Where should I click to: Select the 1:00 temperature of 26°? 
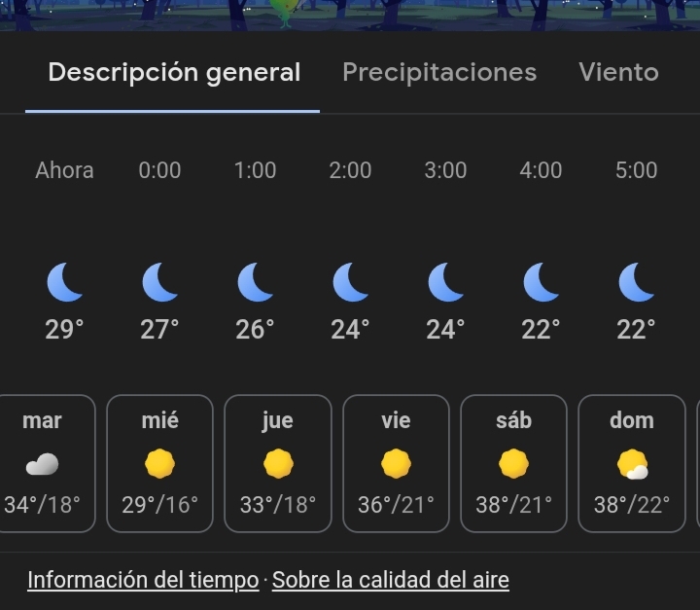255,330
